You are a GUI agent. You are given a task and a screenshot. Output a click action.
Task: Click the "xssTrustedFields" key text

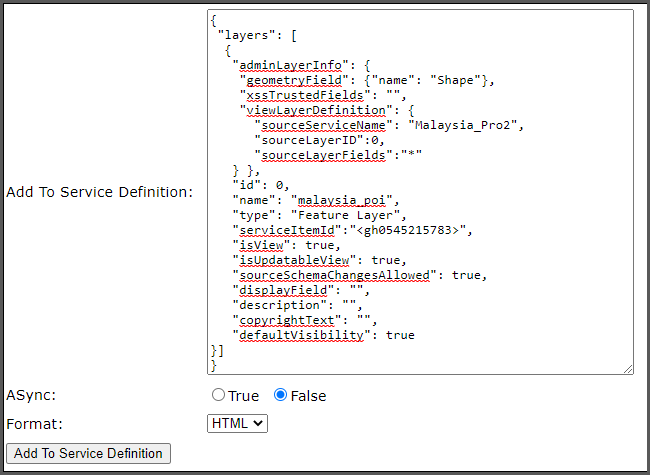[x=305, y=95]
